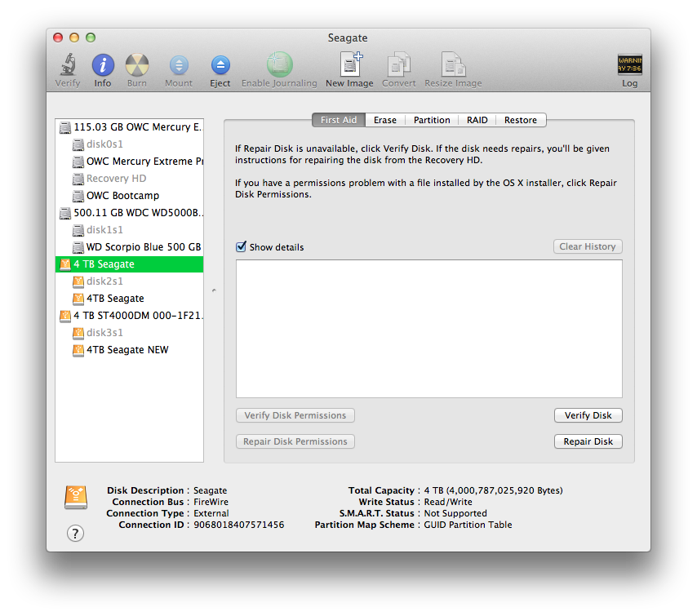Select the disk0s1 partition
Viewport: 697px width, 616px height.
point(129,144)
